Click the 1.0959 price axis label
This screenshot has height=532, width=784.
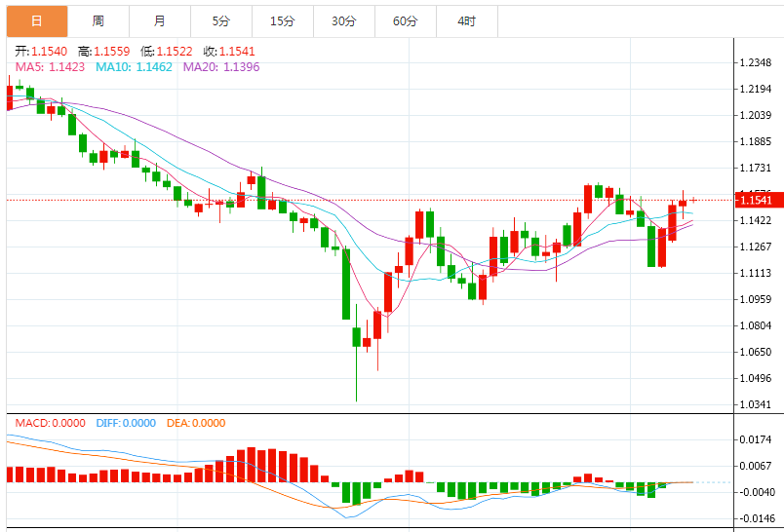click(x=756, y=299)
